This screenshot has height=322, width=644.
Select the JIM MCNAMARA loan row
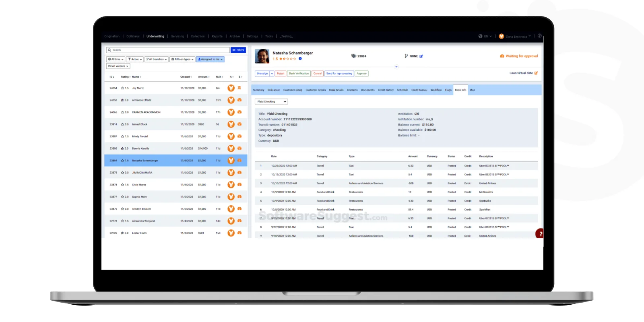click(176, 173)
